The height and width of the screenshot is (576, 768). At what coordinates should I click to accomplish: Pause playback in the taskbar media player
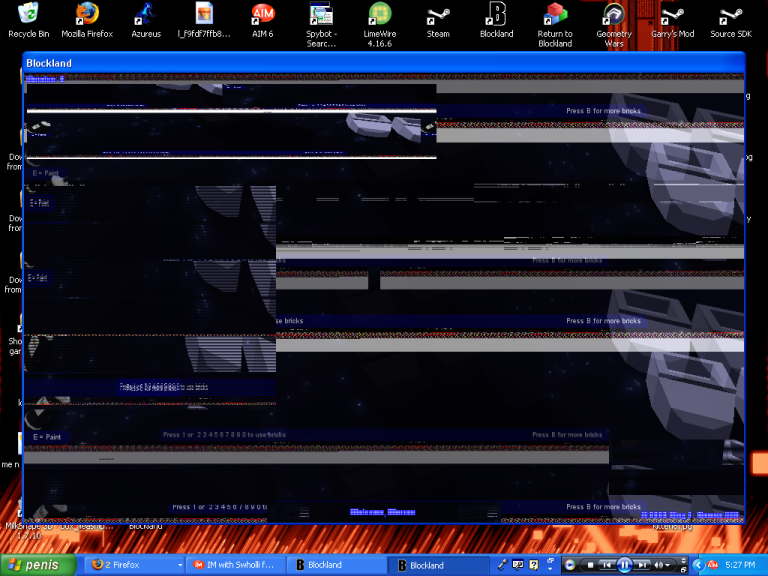(624, 565)
